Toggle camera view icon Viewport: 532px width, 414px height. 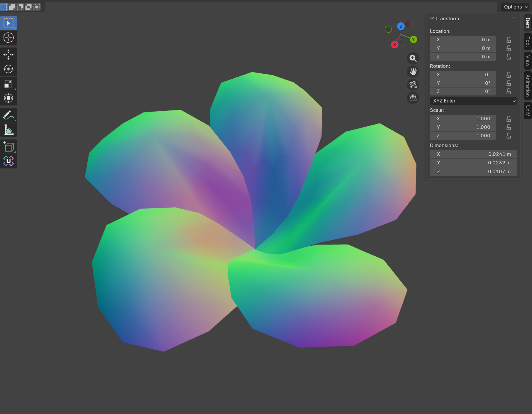coord(413,85)
